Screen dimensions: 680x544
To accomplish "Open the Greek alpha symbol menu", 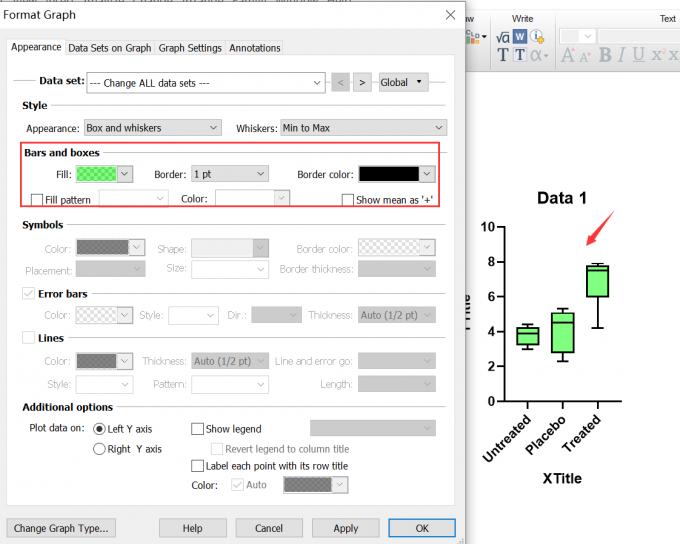I will (x=539, y=56).
